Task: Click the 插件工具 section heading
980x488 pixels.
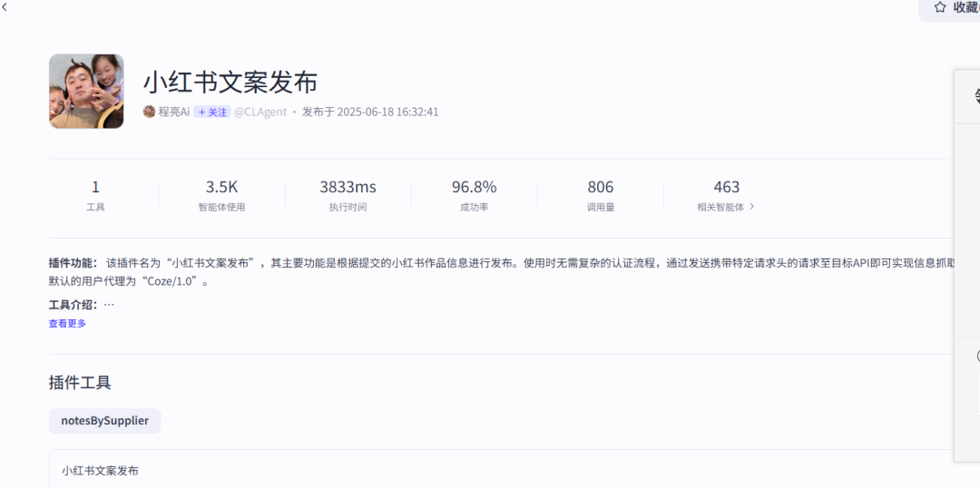Action: (x=80, y=383)
